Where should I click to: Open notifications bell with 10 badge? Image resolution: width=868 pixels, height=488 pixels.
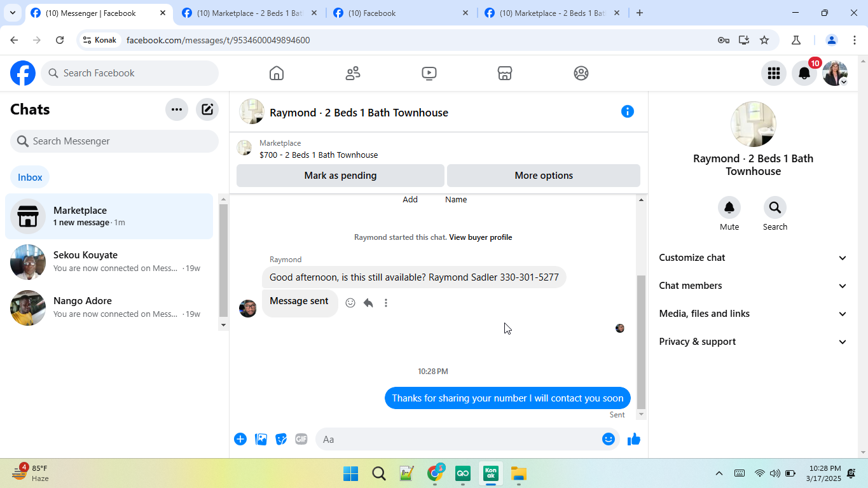click(804, 73)
